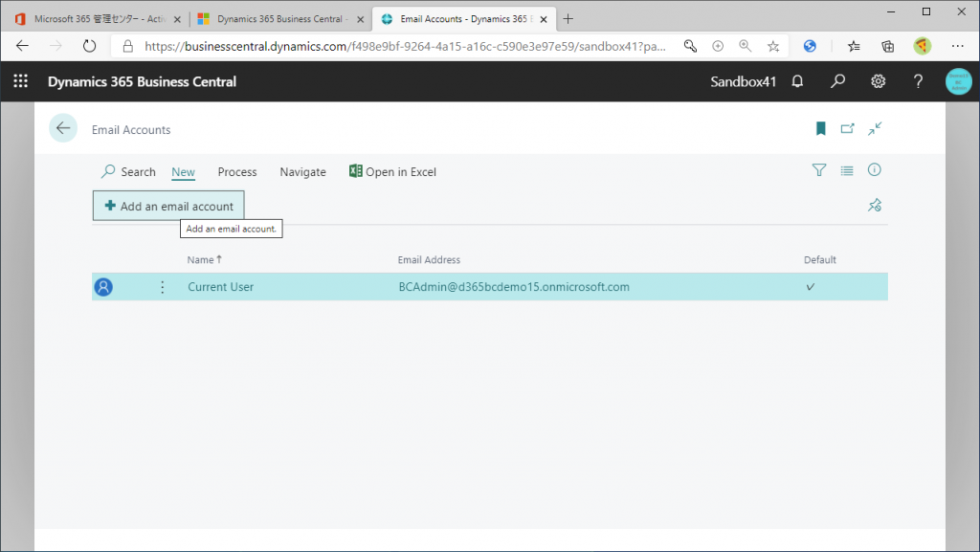Pin the action bar
Image resolution: width=980 pixels, height=552 pixels.
click(875, 205)
